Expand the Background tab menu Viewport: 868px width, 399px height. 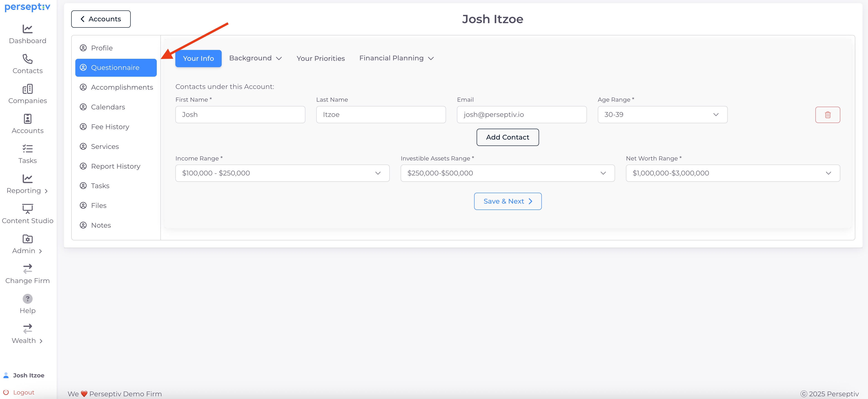pos(255,58)
